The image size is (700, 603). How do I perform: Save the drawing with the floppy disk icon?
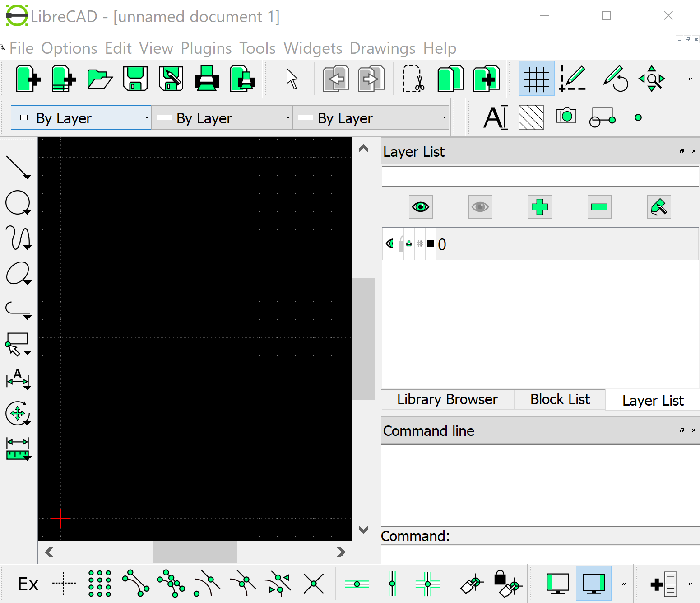pos(135,79)
